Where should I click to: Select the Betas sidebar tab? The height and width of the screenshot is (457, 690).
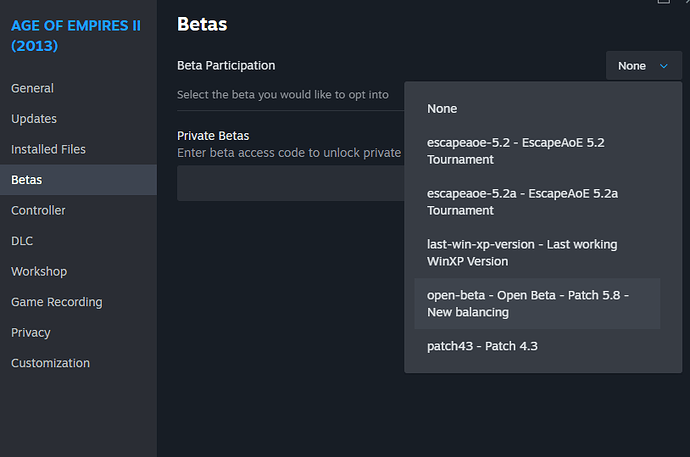pyautogui.click(x=78, y=180)
